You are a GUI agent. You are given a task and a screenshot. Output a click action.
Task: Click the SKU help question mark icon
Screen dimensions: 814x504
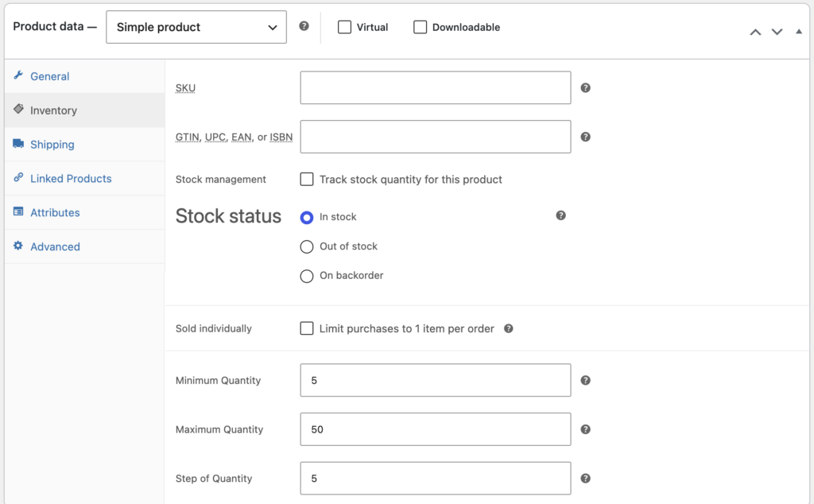(586, 87)
